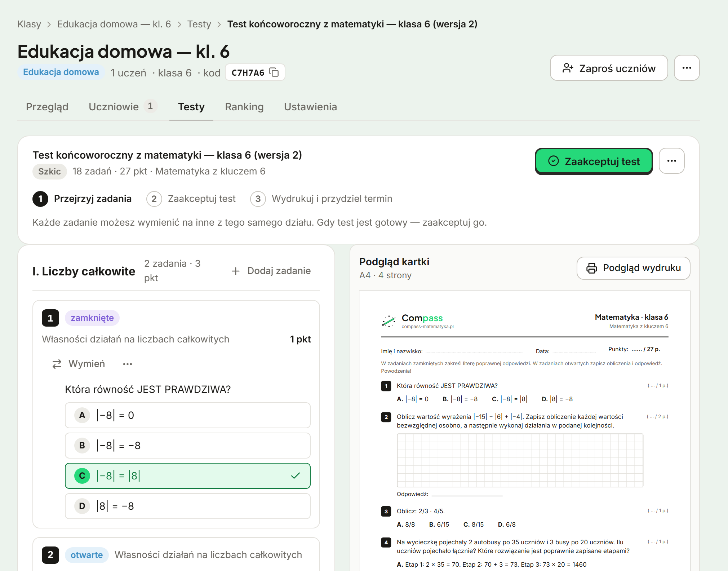Click the Testy breadcrumb link
This screenshot has width=728, height=571.
pos(199,24)
